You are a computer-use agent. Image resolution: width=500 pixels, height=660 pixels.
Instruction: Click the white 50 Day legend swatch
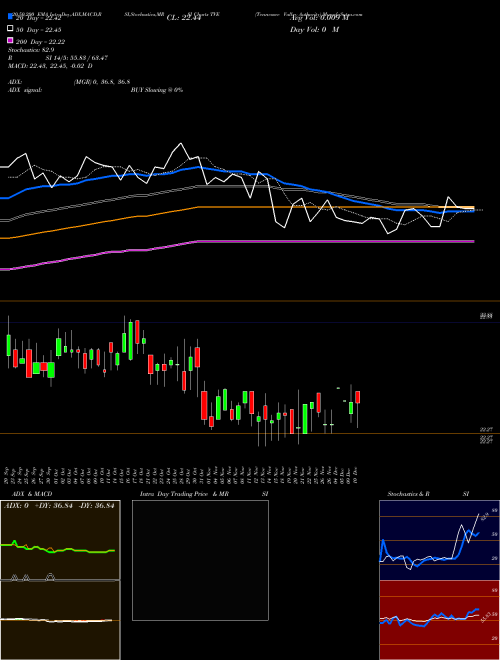(x=10, y=29)
